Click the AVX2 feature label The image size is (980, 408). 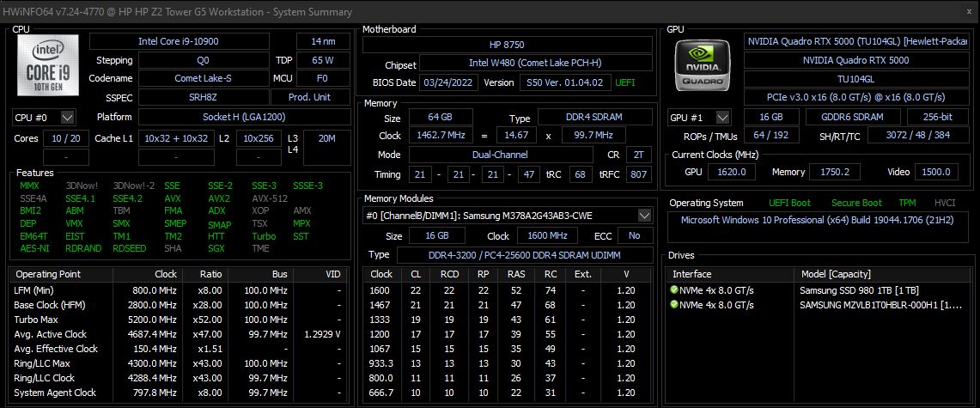coord(219,198)
